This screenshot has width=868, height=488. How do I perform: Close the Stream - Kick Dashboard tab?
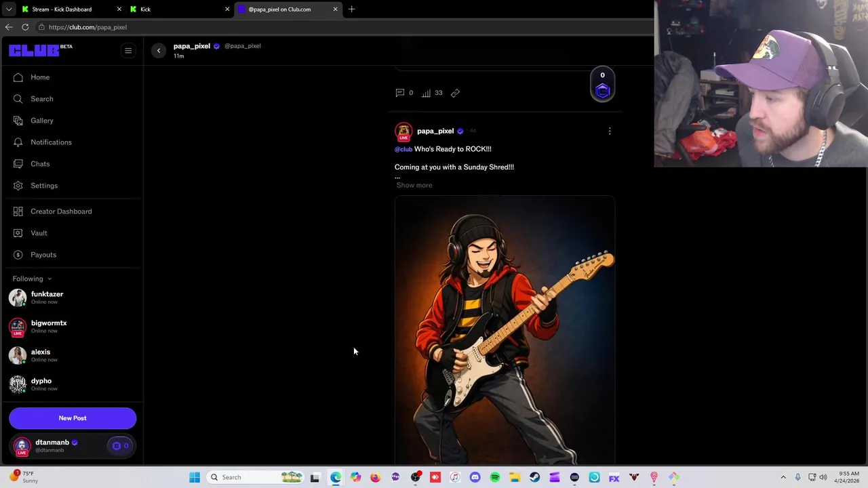click(x=119, y=9)
